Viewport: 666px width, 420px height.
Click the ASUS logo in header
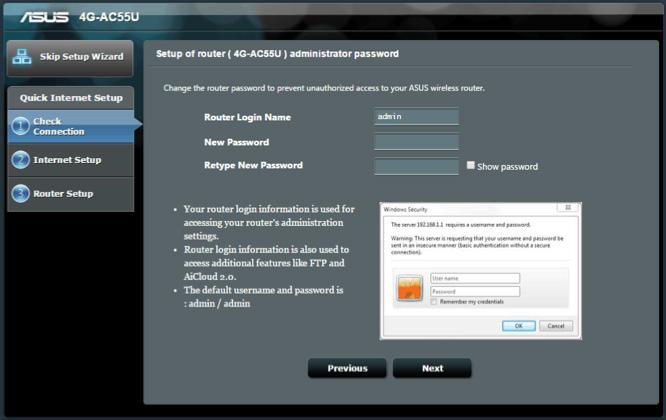click(45, 17)
